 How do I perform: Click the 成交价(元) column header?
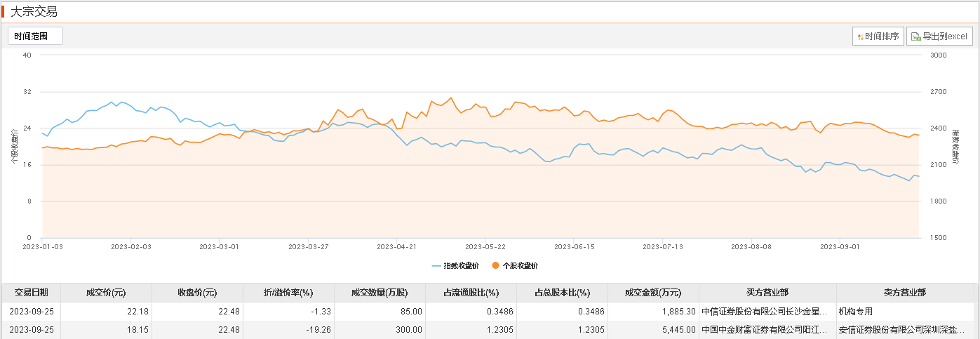point(106,293)
